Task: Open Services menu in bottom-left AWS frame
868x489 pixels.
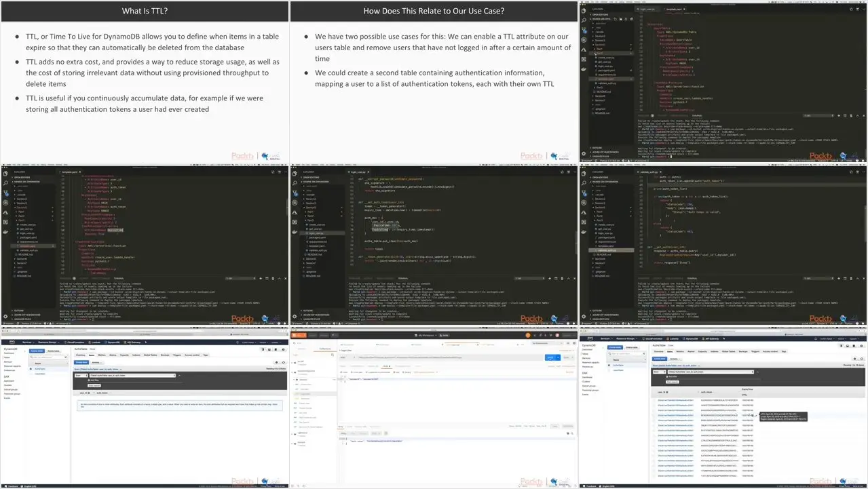Action: click(28, 343)
